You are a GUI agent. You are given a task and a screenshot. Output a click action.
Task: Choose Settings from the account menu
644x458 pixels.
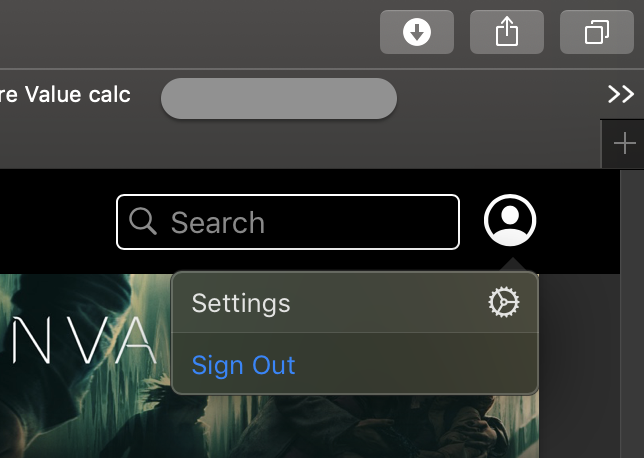point(355,303)
